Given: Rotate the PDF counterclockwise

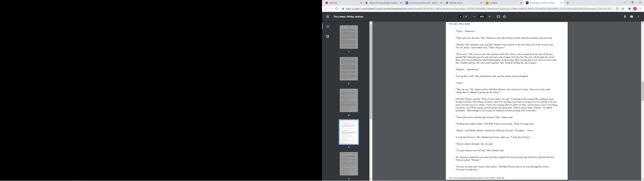Looking at the screenshot, I should (504, 17).
